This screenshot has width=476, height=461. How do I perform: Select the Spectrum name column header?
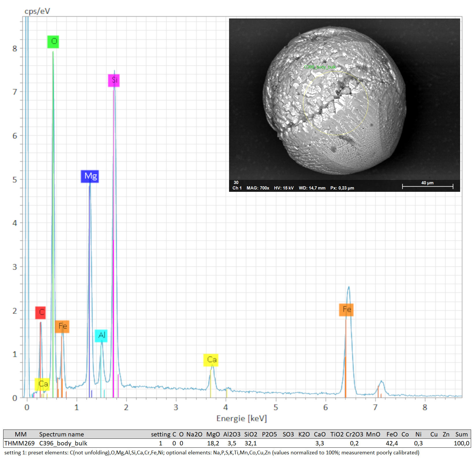tap(62, 434)
